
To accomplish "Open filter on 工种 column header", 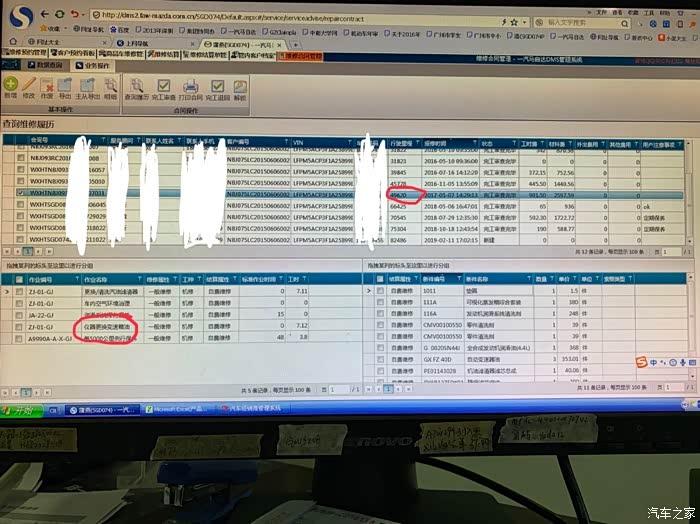I will (x=199, y=279).
